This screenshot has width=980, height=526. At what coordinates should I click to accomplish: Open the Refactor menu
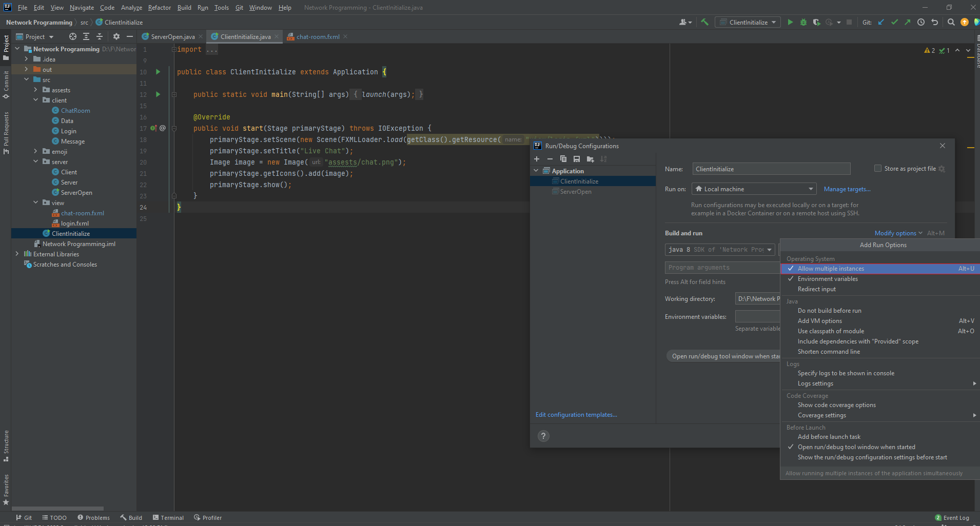159,7
